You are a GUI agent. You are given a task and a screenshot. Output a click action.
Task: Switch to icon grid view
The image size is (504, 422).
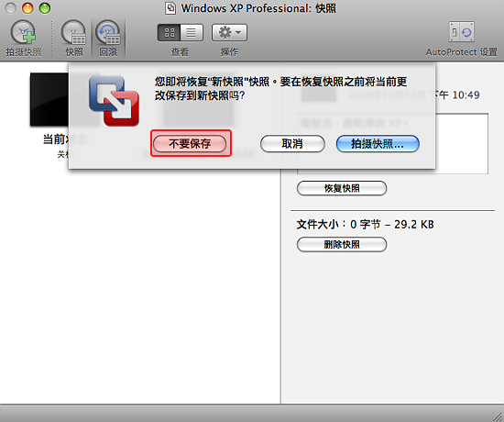[170, 32]
